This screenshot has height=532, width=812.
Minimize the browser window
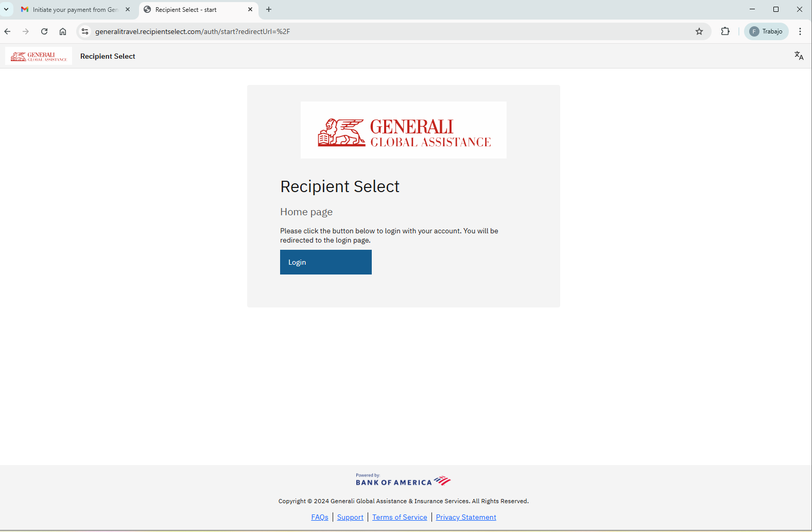752,9
